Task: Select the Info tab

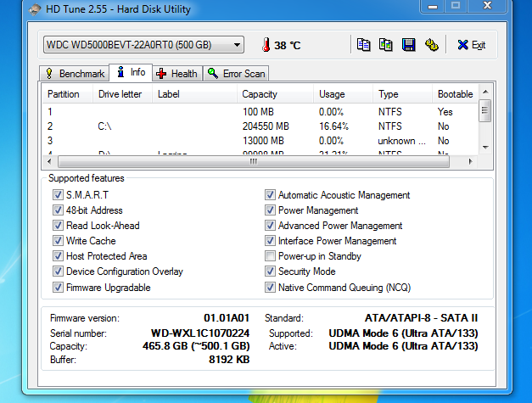Action: pyautogui.click(x=131, y=72)
